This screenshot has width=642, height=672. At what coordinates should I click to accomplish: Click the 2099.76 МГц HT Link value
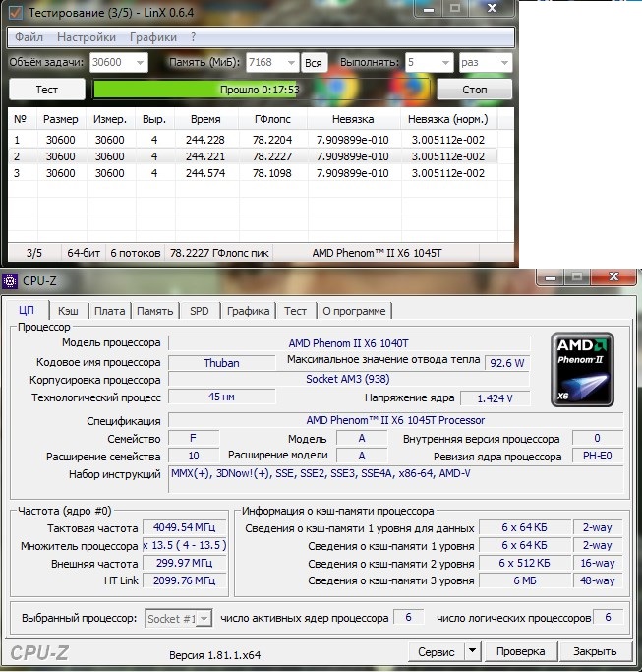(184, 580)
